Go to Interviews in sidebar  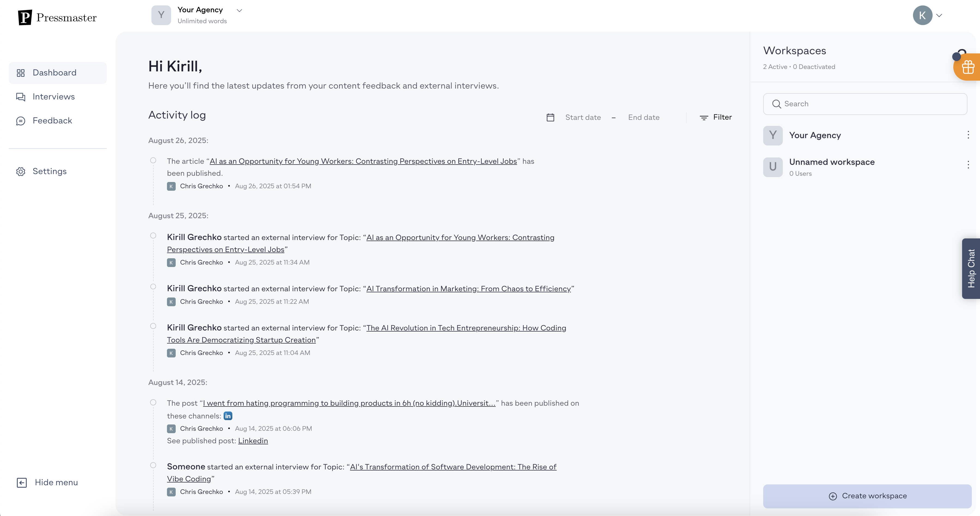[54, 97]
